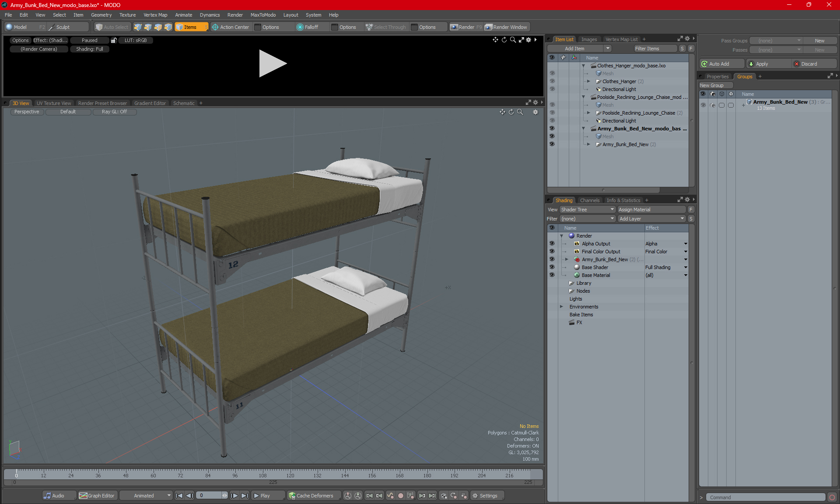Viewport: 840px width, 504px height.
Task: Switch to Channels tab
Action: tap(590, 200)
